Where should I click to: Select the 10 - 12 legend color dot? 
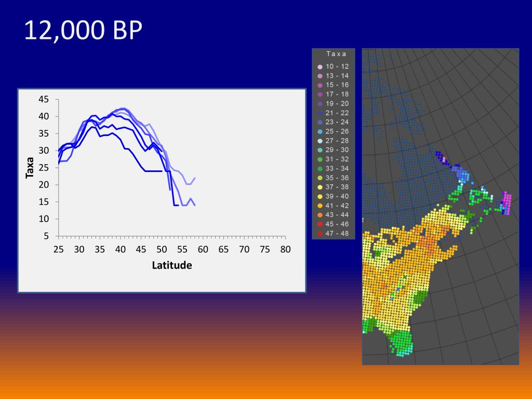click(x=320, y=66)
